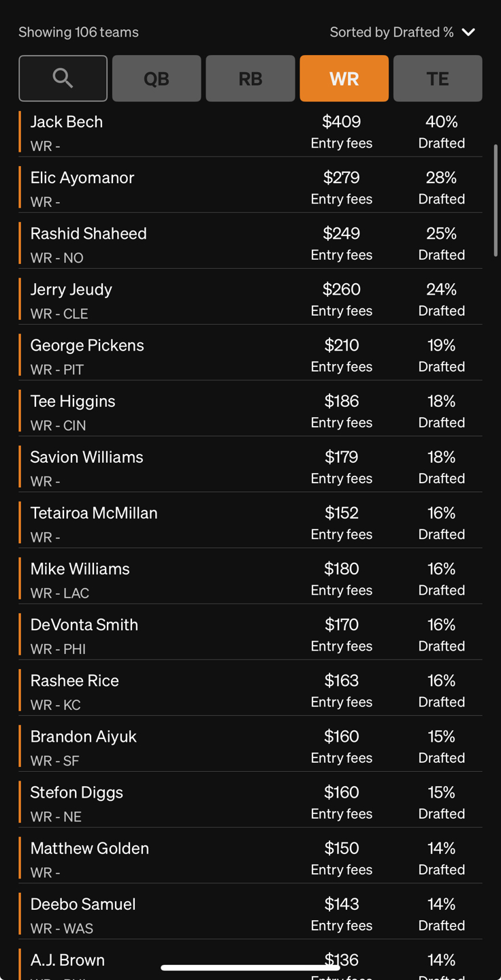Open the Sorted by Drafted % dropdown
501x980 pixels.
pyautogui.click(x=402, y=32)
